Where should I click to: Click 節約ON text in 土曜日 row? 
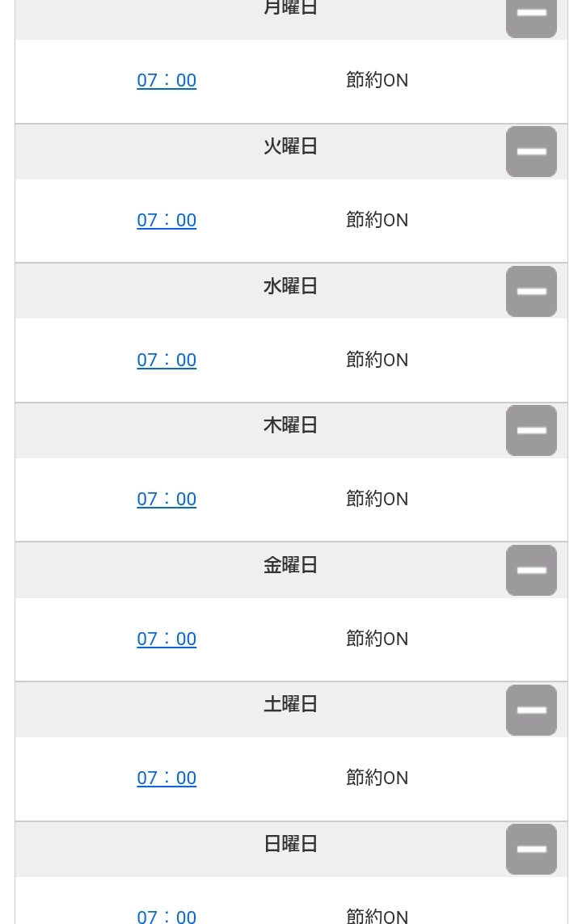(377, 778)
